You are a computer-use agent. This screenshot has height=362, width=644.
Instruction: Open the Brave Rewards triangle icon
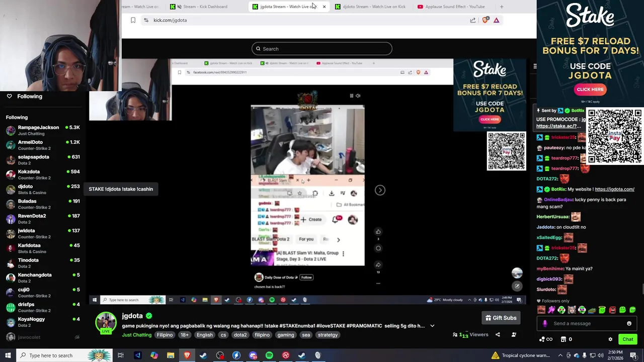click(496, 20)
